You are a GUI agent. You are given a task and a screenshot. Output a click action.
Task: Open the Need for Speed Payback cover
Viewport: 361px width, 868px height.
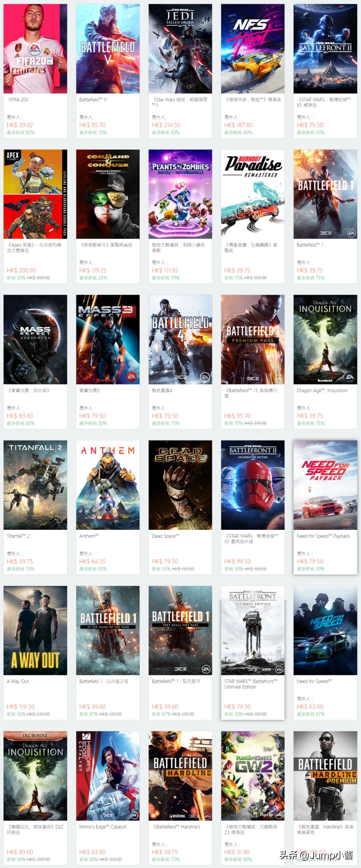click(x=325, y=485)
